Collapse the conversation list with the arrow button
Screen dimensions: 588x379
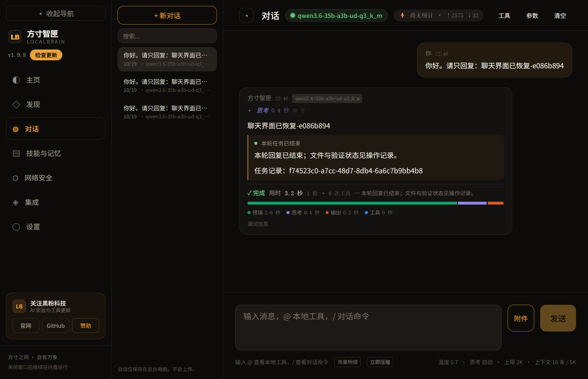pos(246,15)
